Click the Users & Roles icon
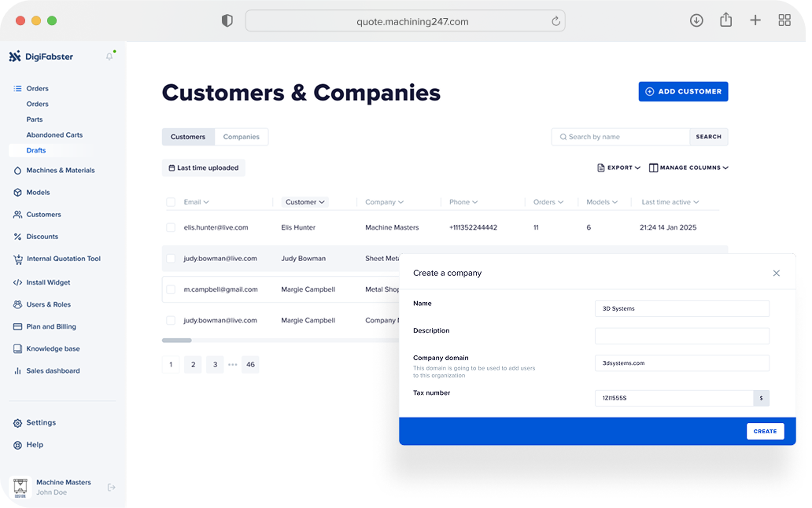Viewport: 812px width, 508px height. click(x=17, y=304)
